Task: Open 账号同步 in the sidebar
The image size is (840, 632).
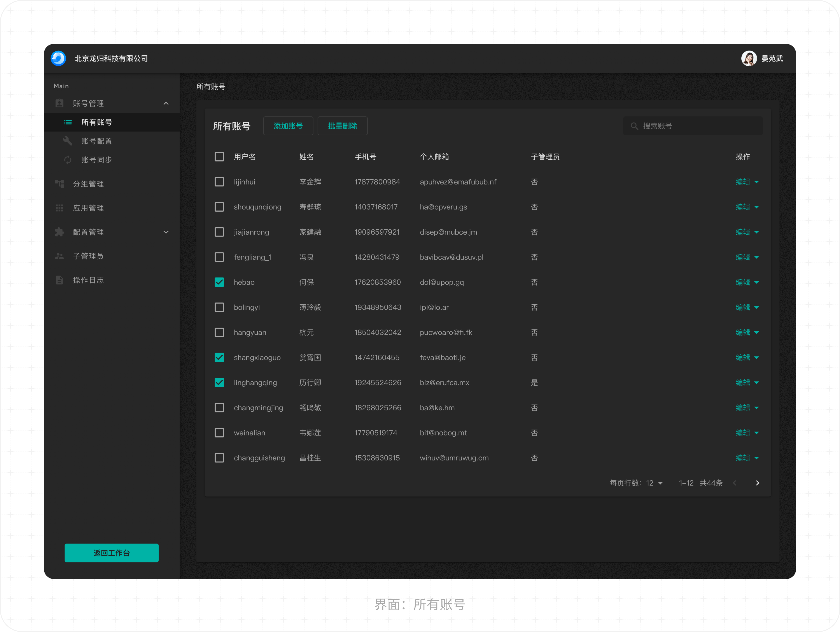Action: tap(112, 160)
